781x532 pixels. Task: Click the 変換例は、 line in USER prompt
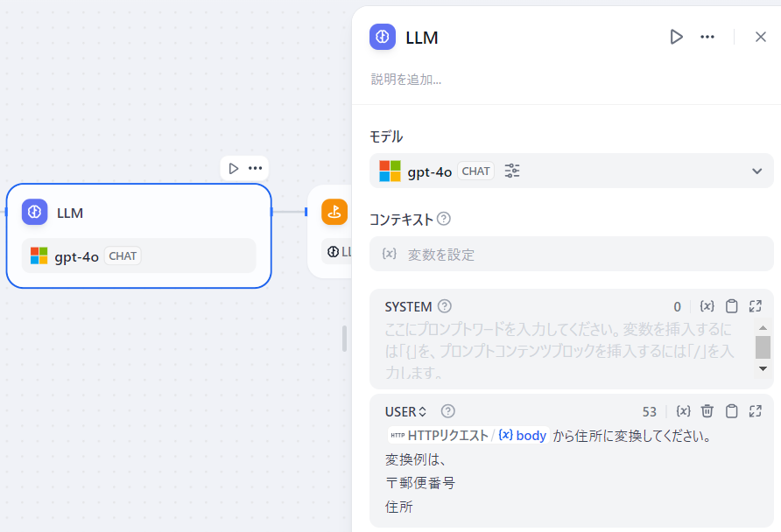[414, 459]
